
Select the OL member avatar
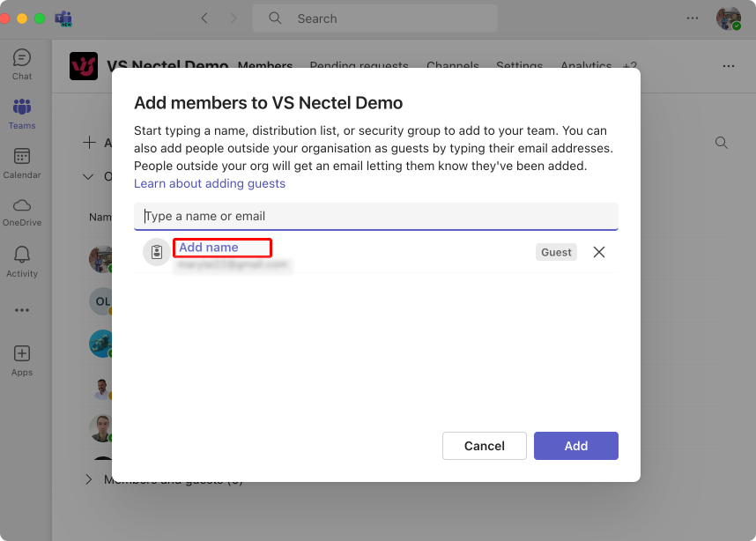click(x=100, y=301)
